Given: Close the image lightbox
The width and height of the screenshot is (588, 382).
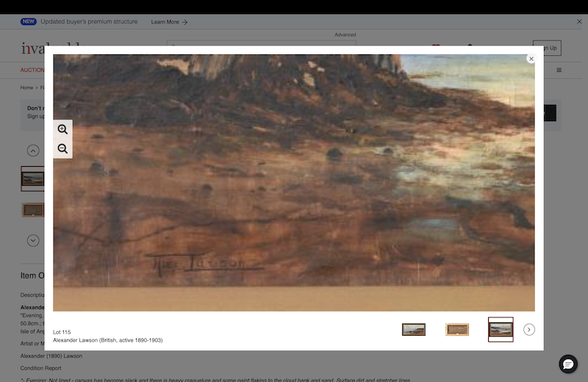Looking at the screenshot, I should (531, 59).
